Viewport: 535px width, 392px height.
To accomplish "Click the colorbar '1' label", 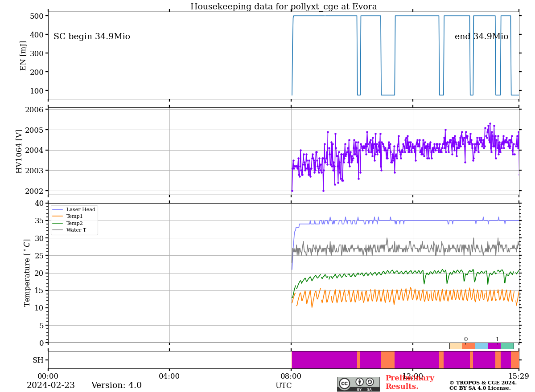I will pos(498,339).
